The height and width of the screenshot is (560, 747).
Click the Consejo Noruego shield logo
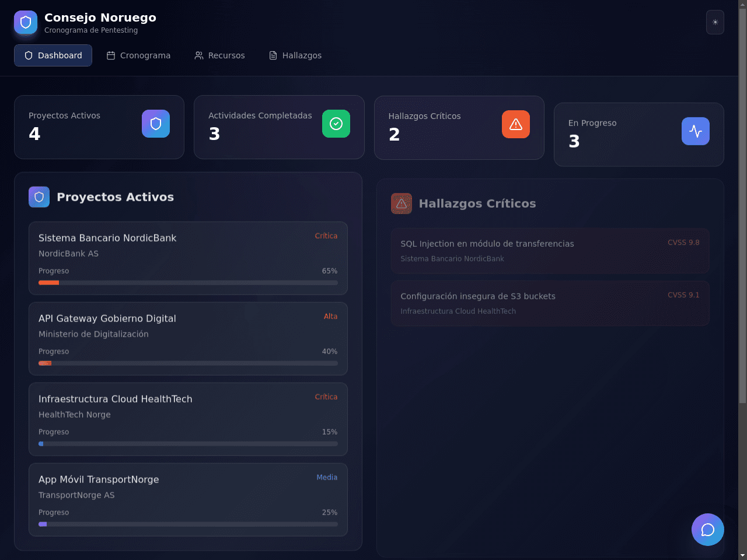click(x=26, y=22)
